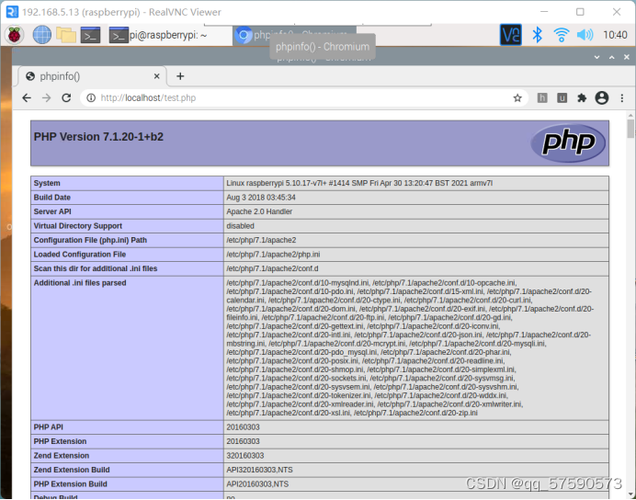
Task: Click the 'API320160303,NTS' value
Action: [259, 470]
